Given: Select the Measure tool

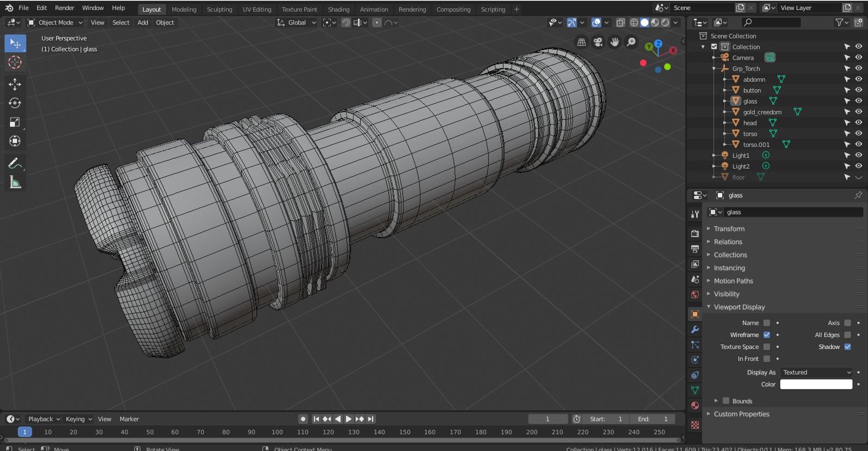Looking at the screenshot, I should point(15,182).
